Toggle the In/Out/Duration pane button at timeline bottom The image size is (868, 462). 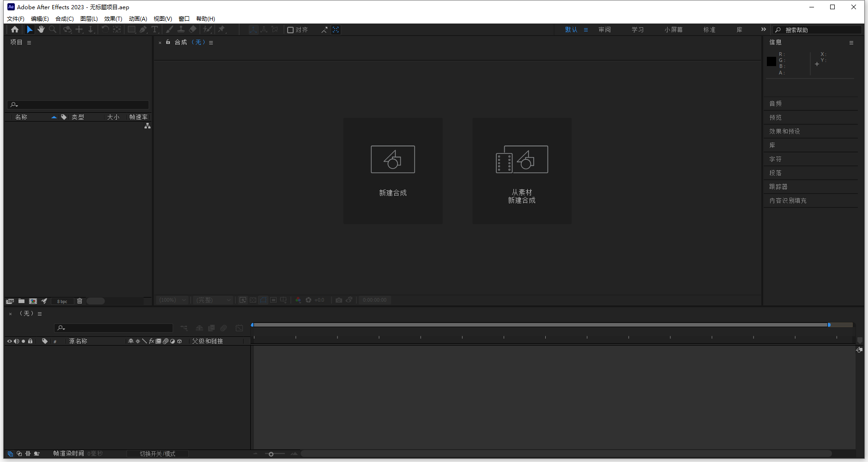tap(28, 454)
